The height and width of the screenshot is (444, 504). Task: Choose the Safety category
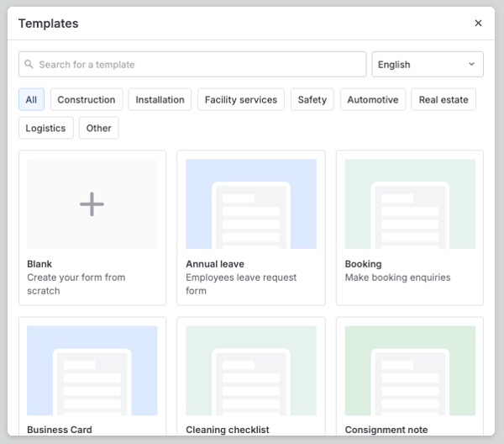click(x=312, y=99)
